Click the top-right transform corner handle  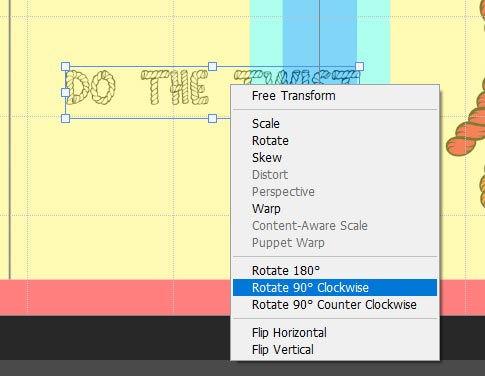(359, 66)
